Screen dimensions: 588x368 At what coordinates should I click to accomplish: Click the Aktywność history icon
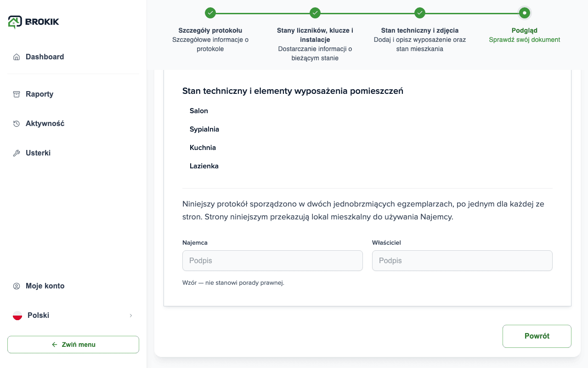point(17,124)
